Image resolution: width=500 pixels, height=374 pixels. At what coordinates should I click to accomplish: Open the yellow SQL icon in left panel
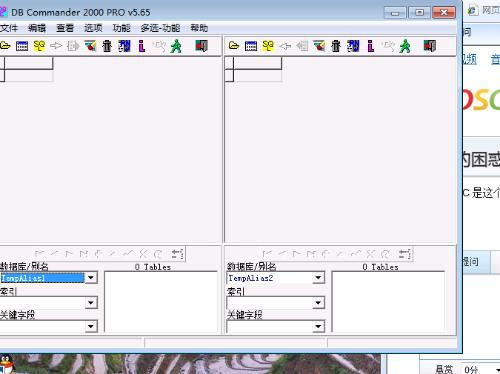click(x=39, y=46)
